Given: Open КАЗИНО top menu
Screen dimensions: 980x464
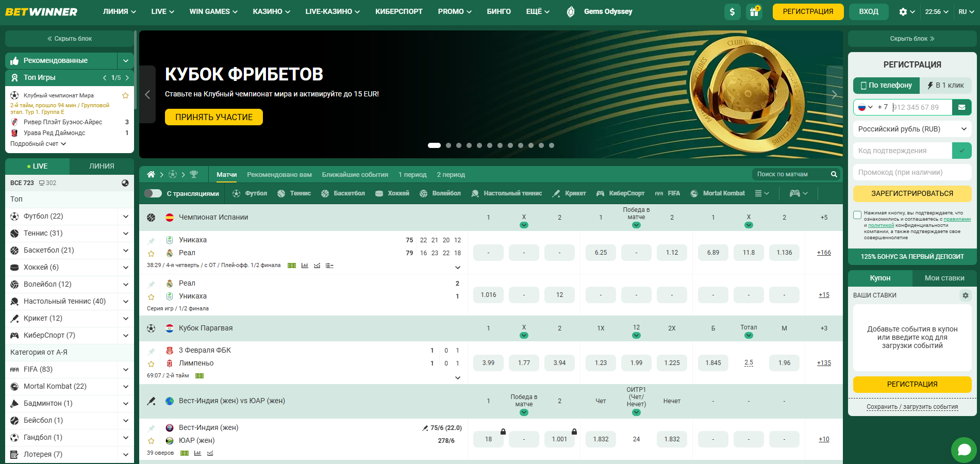Looking at the screenshot, I should tap(272, 11).
